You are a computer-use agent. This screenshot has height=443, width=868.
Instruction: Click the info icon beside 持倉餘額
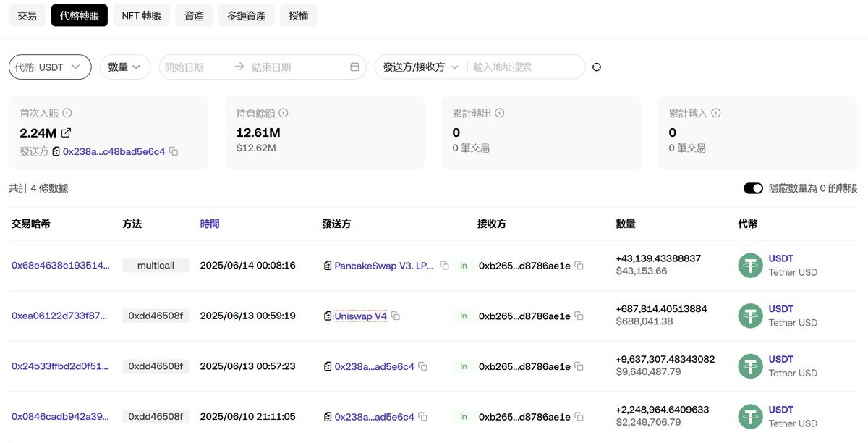[x=283, y=113]
